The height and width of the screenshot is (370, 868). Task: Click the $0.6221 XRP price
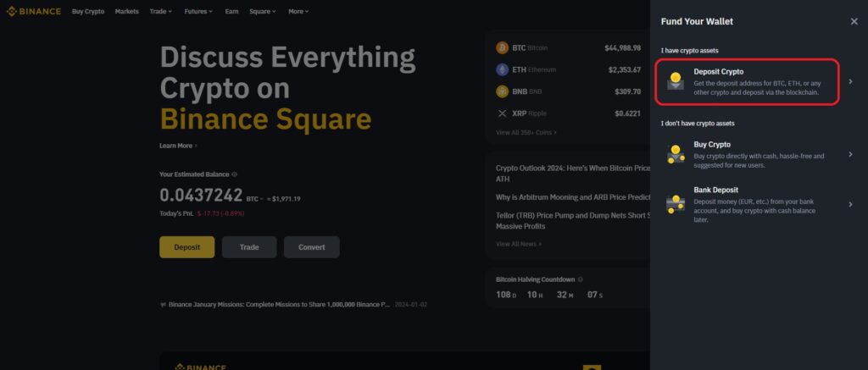[628, 113]
